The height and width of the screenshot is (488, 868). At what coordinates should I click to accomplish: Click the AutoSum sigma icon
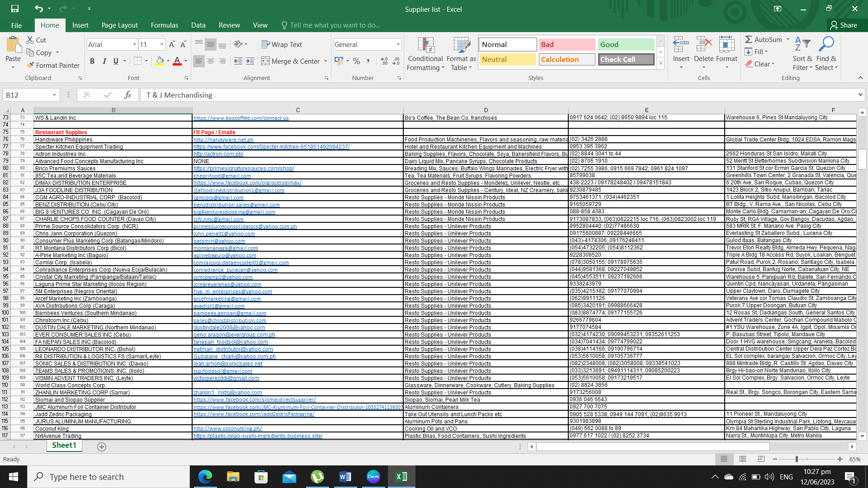coord(749,40)
